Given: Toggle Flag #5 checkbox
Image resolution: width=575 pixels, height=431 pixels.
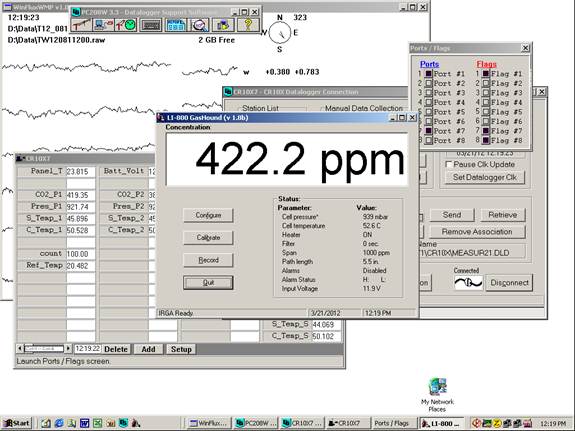Looking at the screenshot, I should click(x=486, y=112).
